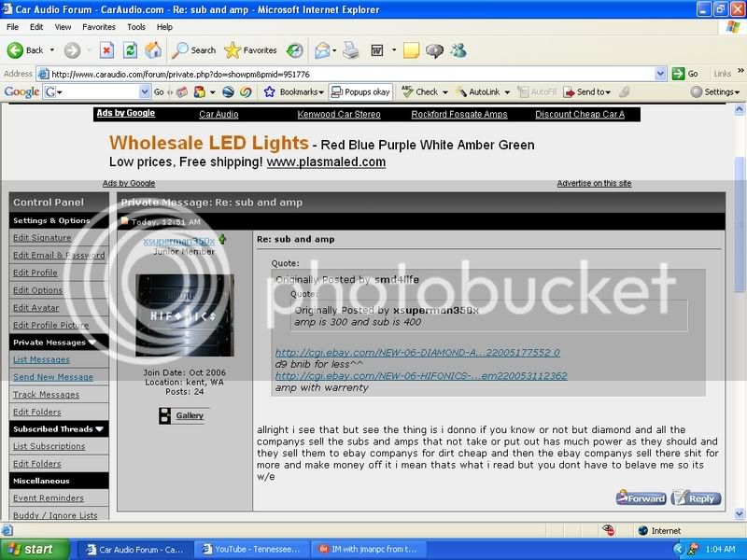The height and width of the screenshot is (560, 747).
Task: Click inside the Google search box
Action: coord(98,91)
